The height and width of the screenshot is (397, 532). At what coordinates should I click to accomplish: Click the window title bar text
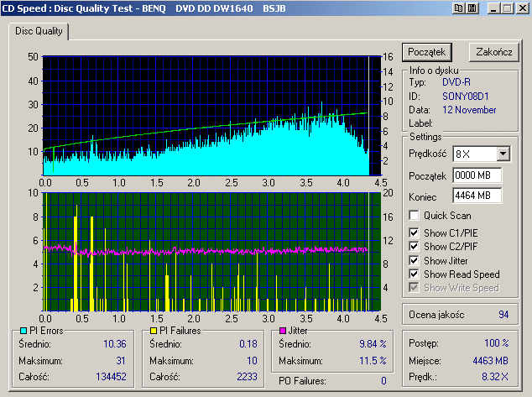pyautogui.click(x=144, y=8)
